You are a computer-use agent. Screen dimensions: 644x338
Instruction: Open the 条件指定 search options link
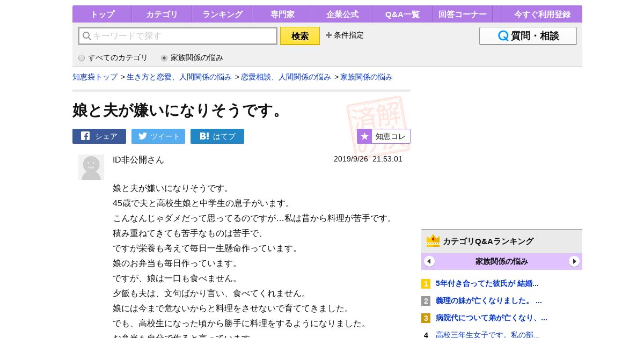coord(345,35)
